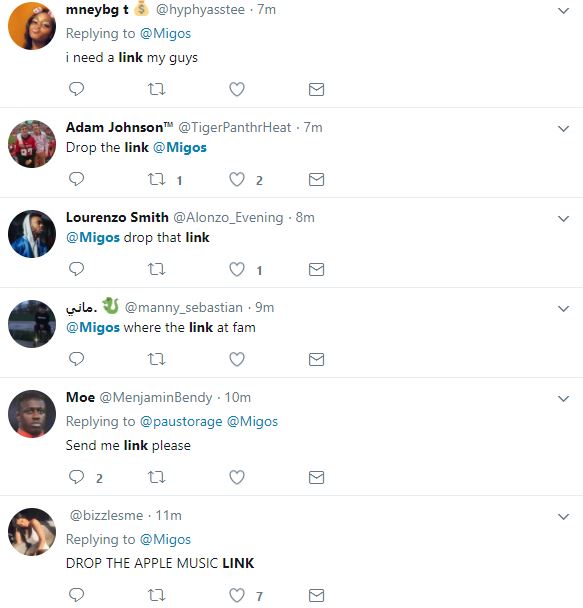Retweet the bizzlesme tweet
The width and height of the screenshot is (583, 608).
pyautogui.click(x=157, y=595)
